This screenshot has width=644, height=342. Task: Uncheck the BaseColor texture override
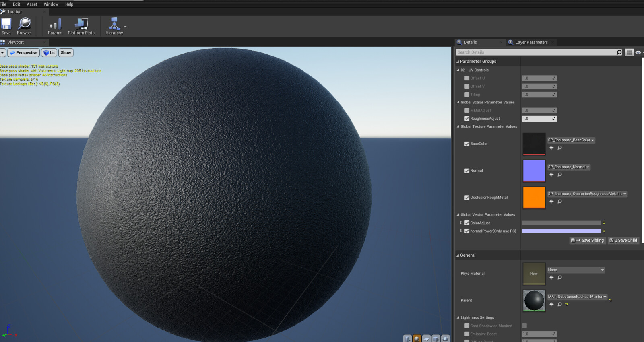click(x=467, y=144)
